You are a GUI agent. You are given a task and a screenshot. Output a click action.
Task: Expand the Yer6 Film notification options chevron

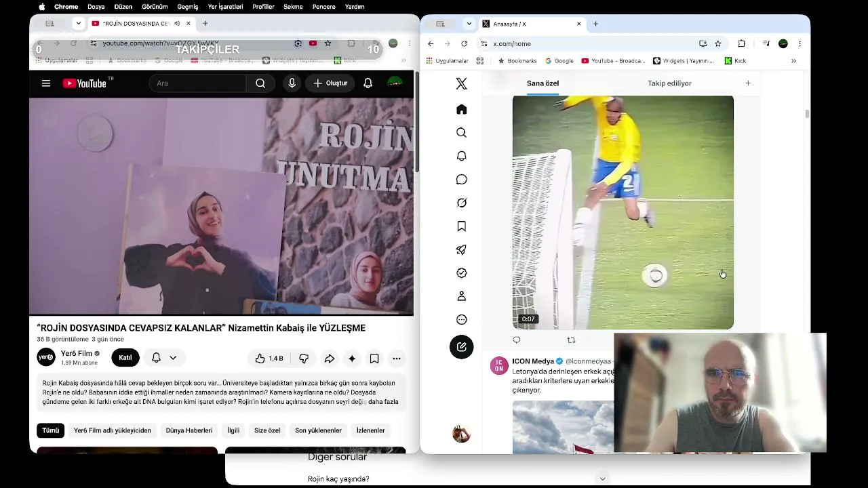(173, 357)
